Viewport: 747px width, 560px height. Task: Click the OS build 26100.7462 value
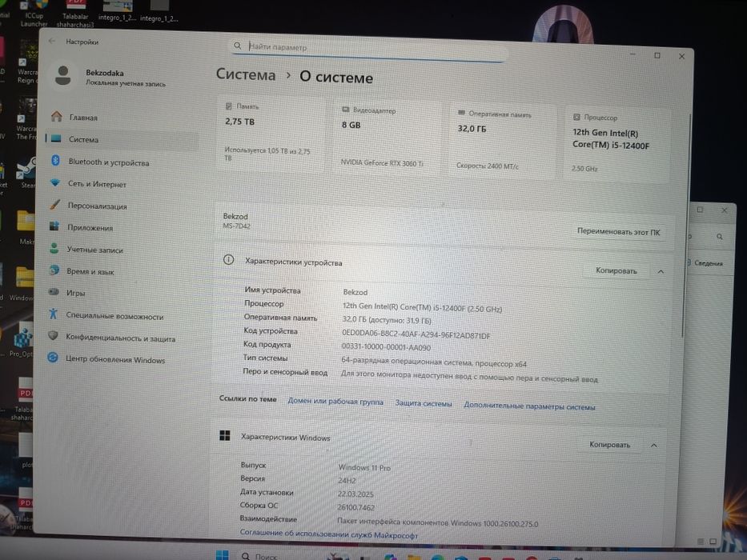(355, 507)
